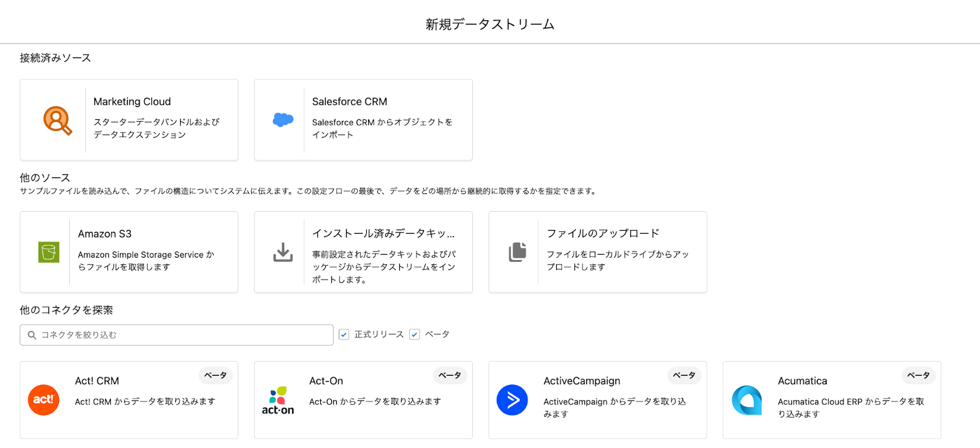
Task: Click the installed data kit download icon
Action: click(283, 252)
